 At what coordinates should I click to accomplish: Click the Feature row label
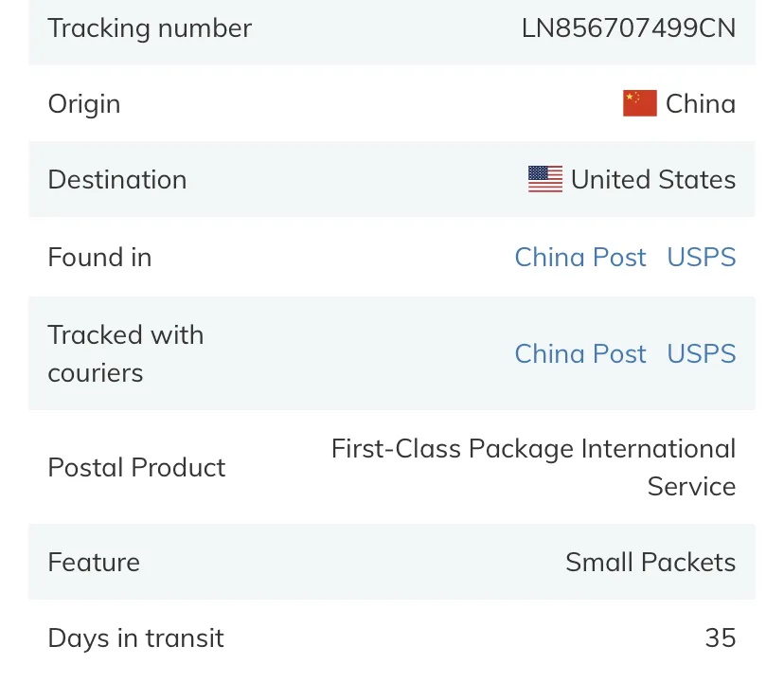(x=94, y=562)
